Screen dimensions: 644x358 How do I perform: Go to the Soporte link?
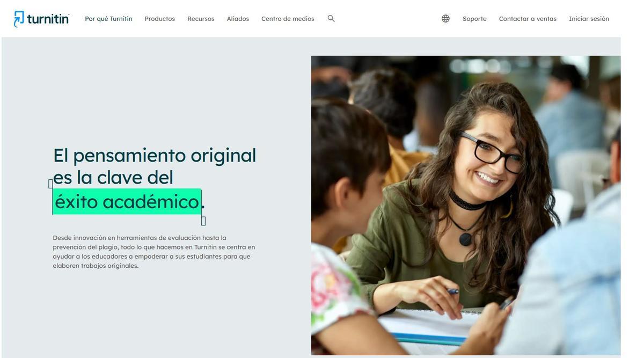474,19
